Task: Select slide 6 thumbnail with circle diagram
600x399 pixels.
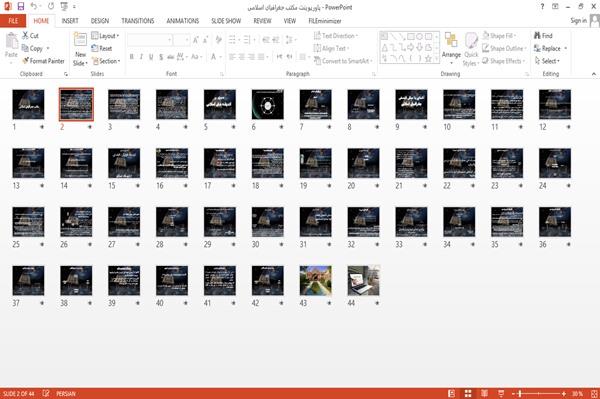Action: pyautogui.click(x=268, y=104)
